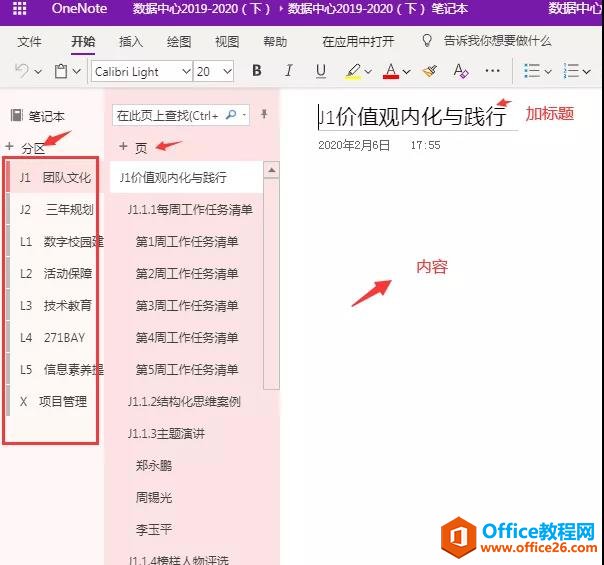Open page 第2周工作任务清单
The height and width of the screenshot is (565, 604).
pos(186,273)
